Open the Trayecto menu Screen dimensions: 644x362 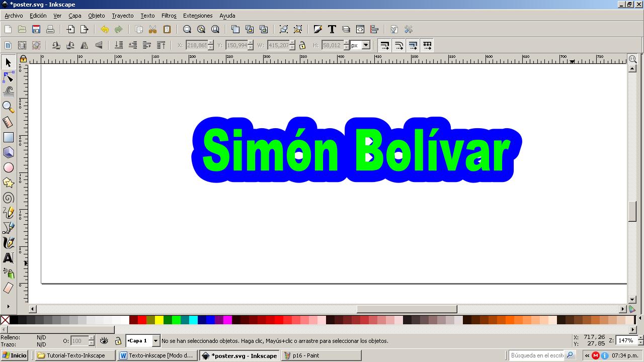[x=122, y=16]
